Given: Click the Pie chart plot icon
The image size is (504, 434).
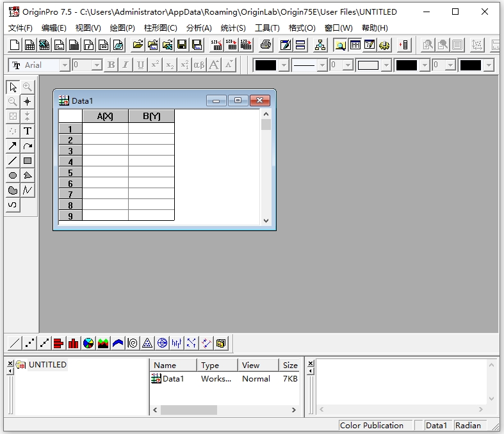Looking at the screenshot, I should tap(88, 343).
